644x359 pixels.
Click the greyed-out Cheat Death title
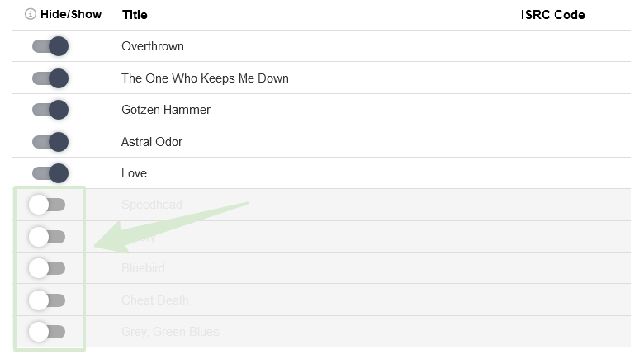click(x=155, y=300)
